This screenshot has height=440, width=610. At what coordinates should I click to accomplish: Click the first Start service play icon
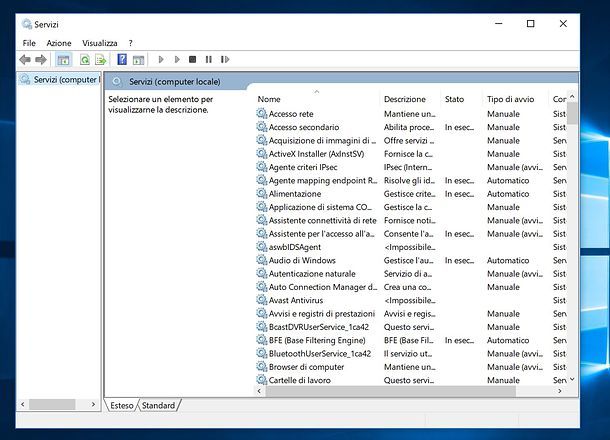point(161,60)
